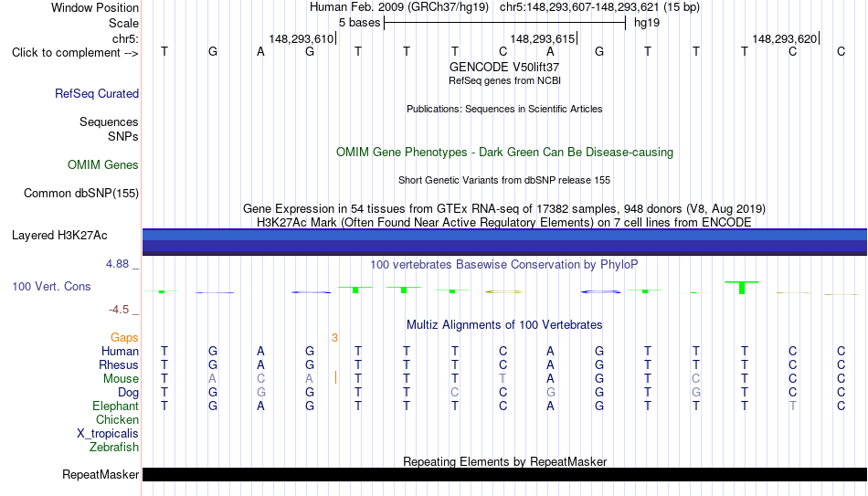Click the GTEx Gene Expression track title
This screenshot has width=868, height=496.
point(504,208)
